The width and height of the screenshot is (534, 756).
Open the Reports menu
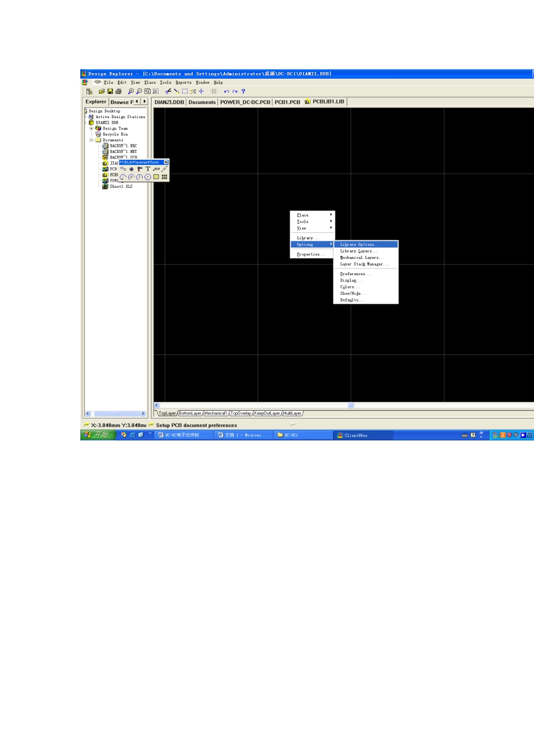pos(183,82)
